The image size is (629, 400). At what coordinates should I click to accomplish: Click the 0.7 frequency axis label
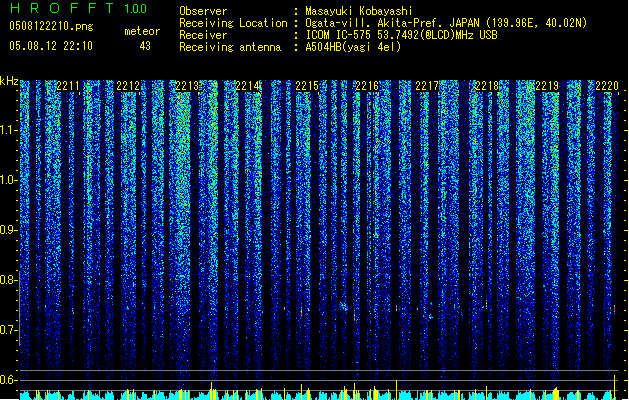tap(9, 330)
